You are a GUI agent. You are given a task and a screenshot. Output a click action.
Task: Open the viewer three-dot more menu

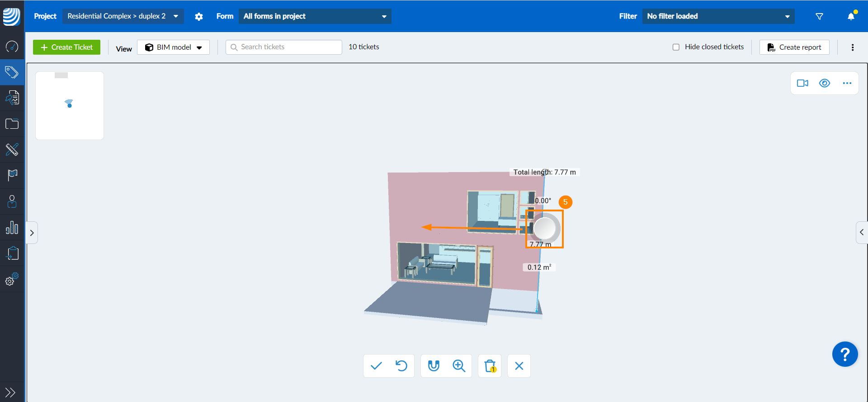[847, 83]
